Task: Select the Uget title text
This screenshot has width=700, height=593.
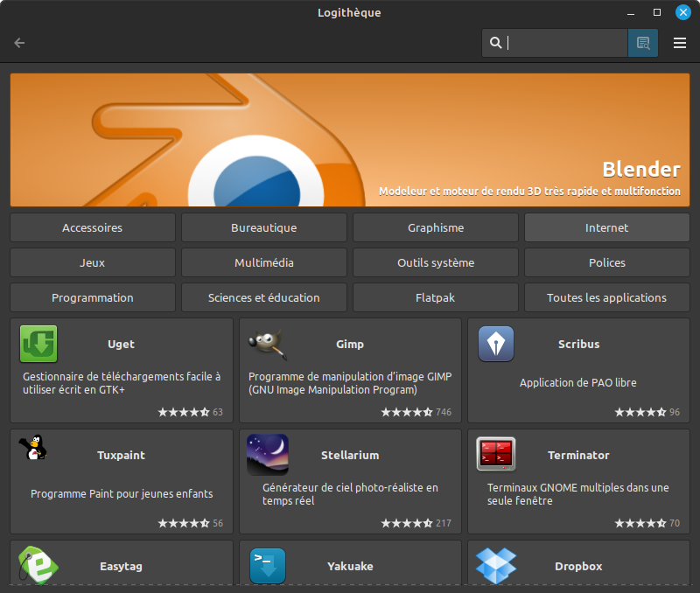Action: [121, 344]
